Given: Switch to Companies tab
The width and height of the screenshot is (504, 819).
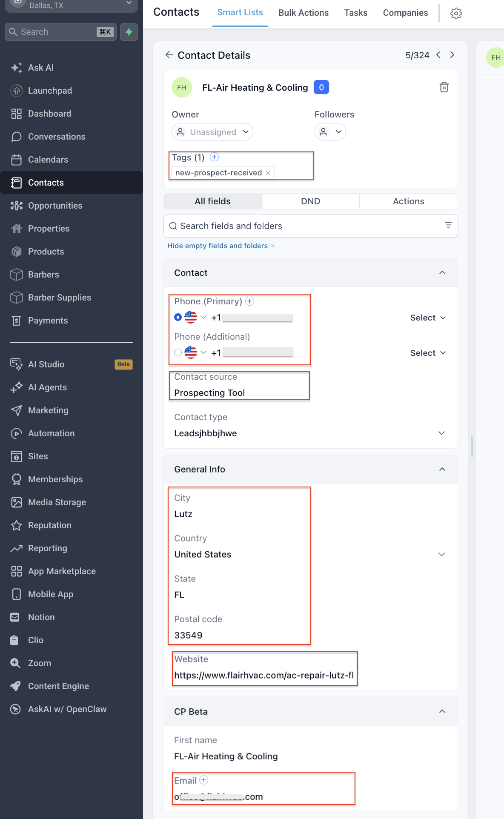Looking at the screenshot, I should (x=405, y=13).
